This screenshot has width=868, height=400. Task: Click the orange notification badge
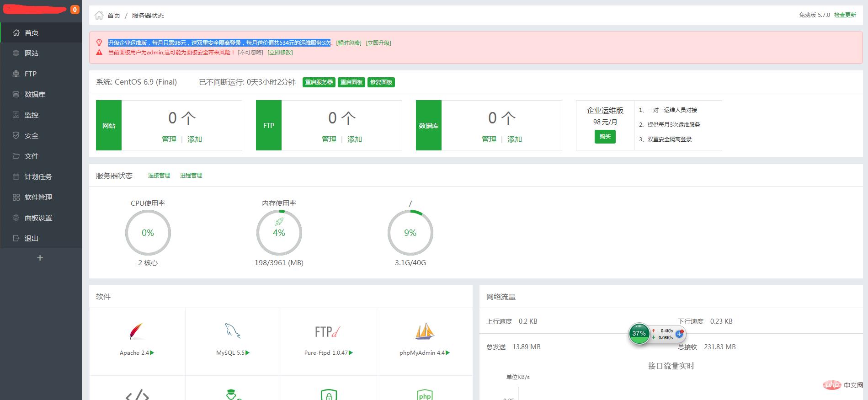(75, 10)
